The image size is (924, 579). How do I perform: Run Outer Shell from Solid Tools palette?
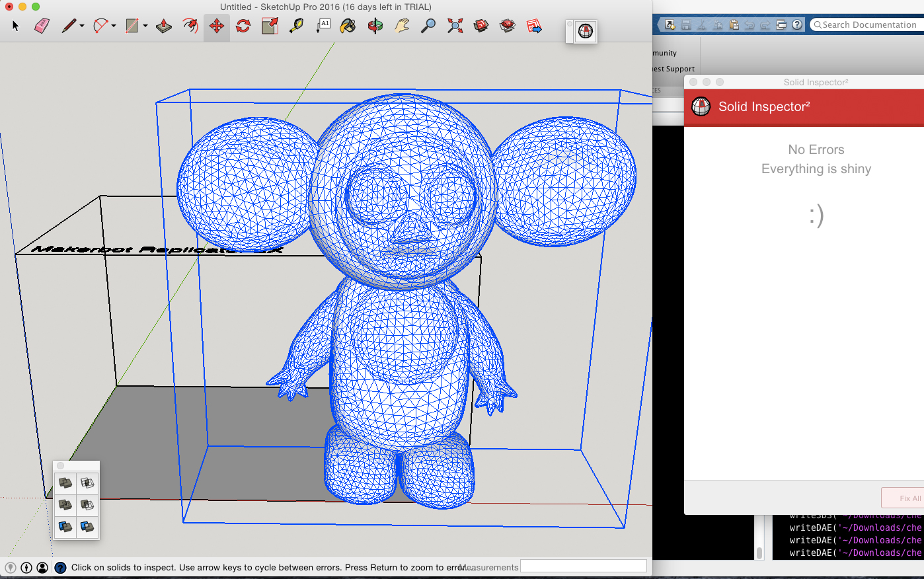pyautogui.click(x=64, y=482)
